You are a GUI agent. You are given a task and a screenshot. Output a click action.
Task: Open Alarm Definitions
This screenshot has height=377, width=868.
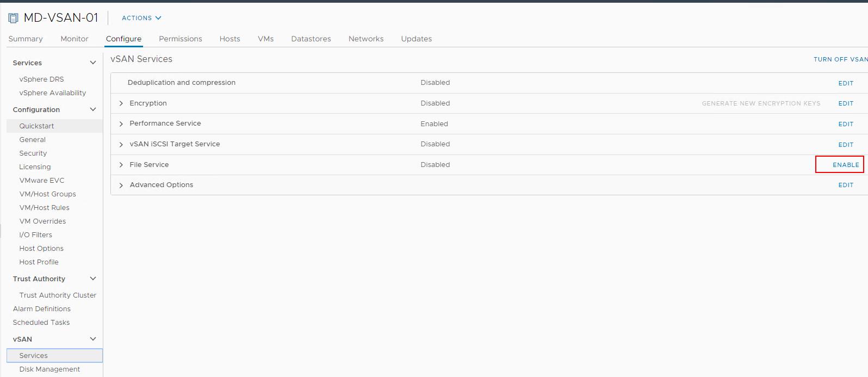tap(42, 308)
